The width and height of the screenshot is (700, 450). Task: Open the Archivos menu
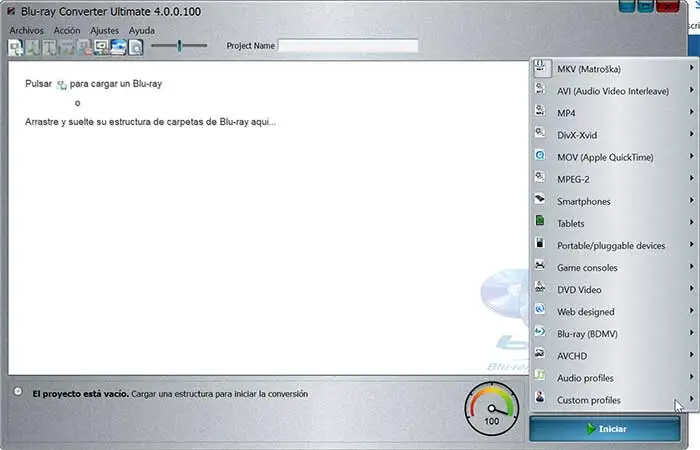(27, 30)
